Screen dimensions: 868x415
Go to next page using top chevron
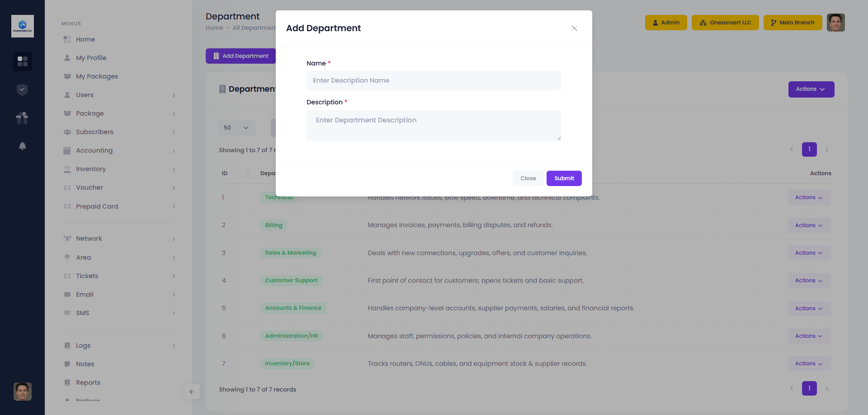pyautogui.click(x=826, y=149)
